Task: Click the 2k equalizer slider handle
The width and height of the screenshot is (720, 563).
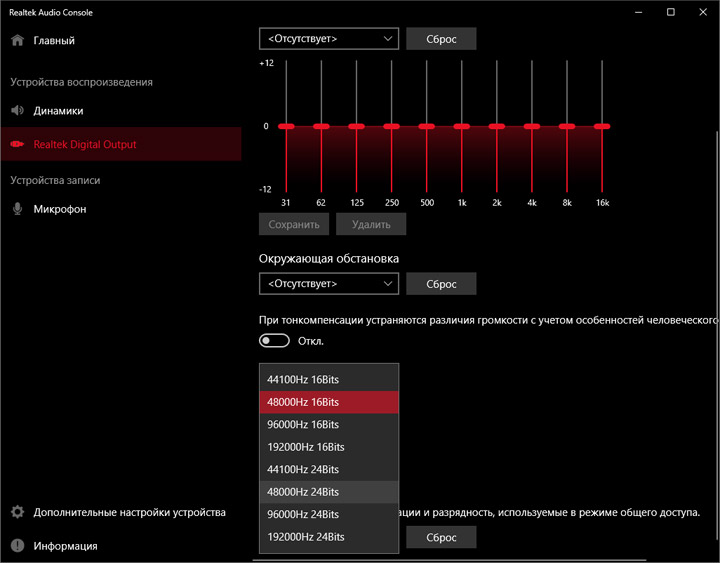Action: click(x=496, y=126)
